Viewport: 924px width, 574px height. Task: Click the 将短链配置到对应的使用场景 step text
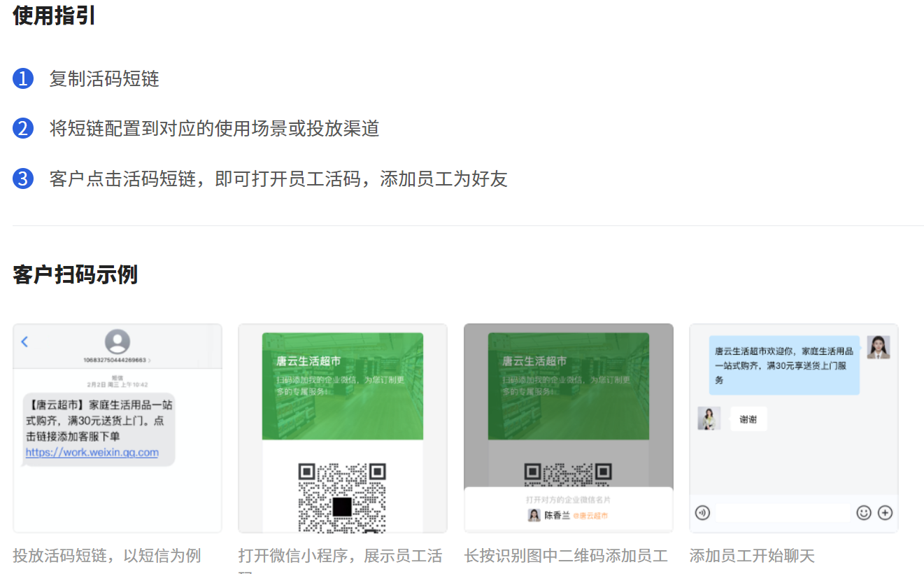pos(214,129)
